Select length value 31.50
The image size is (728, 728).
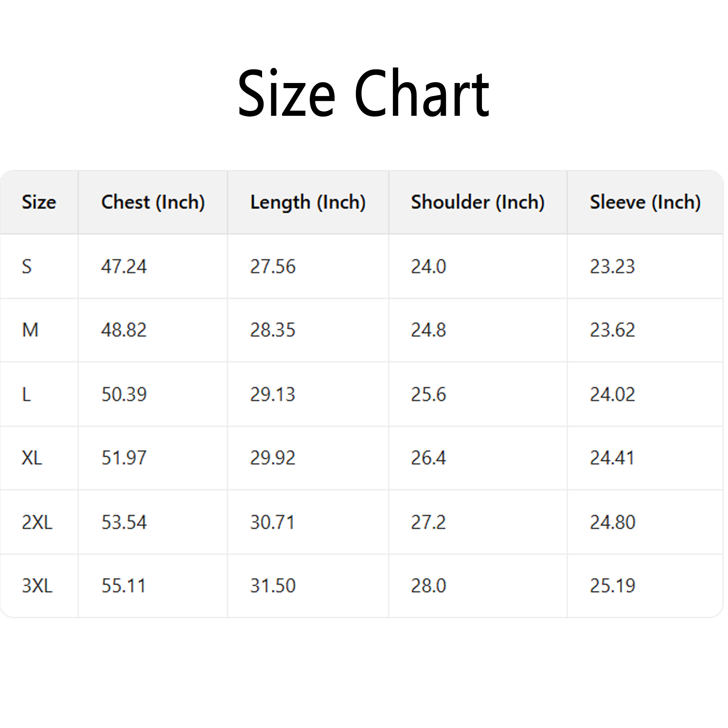click(273, 586)
